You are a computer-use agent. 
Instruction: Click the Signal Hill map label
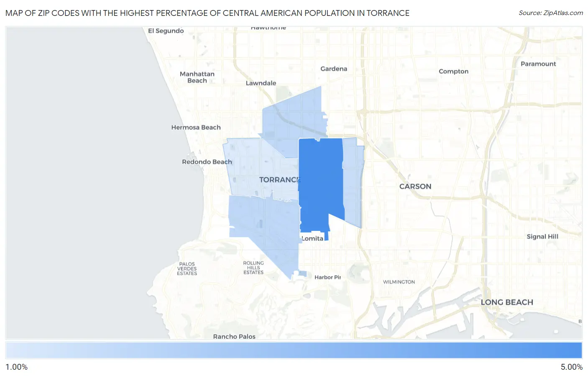[542, 237]
